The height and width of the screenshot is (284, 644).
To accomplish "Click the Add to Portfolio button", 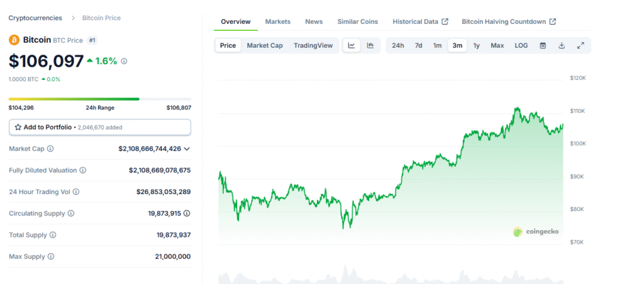I will click(x=100, y=127).
